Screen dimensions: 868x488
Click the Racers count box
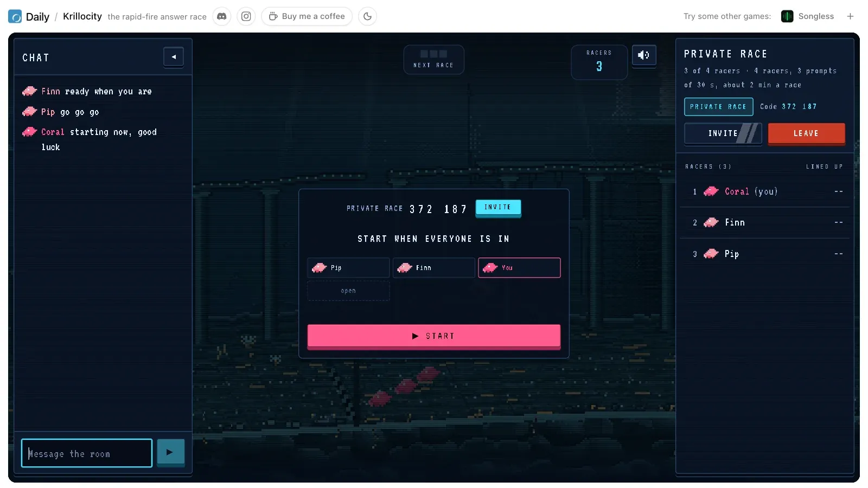pos(599,62)
